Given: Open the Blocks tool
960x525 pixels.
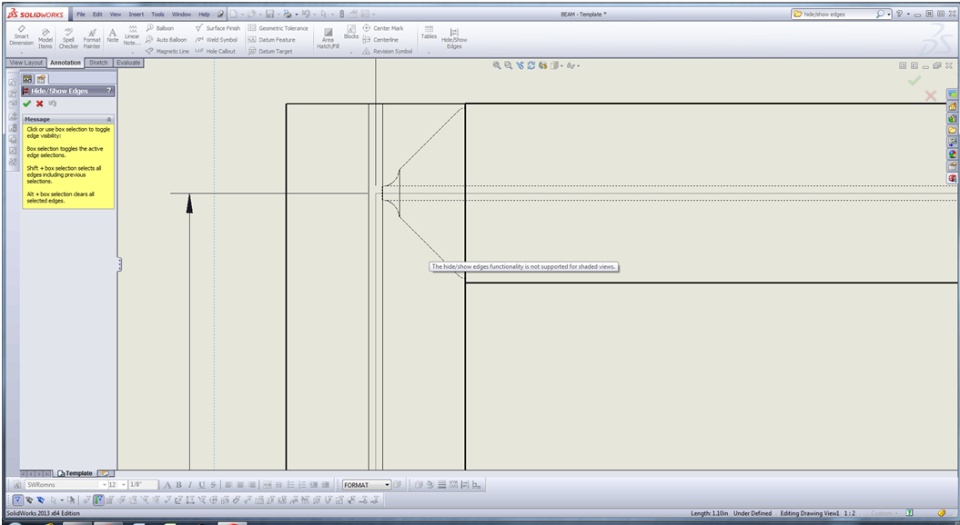Looking at the screenshot, I should [x=351, y=33].
